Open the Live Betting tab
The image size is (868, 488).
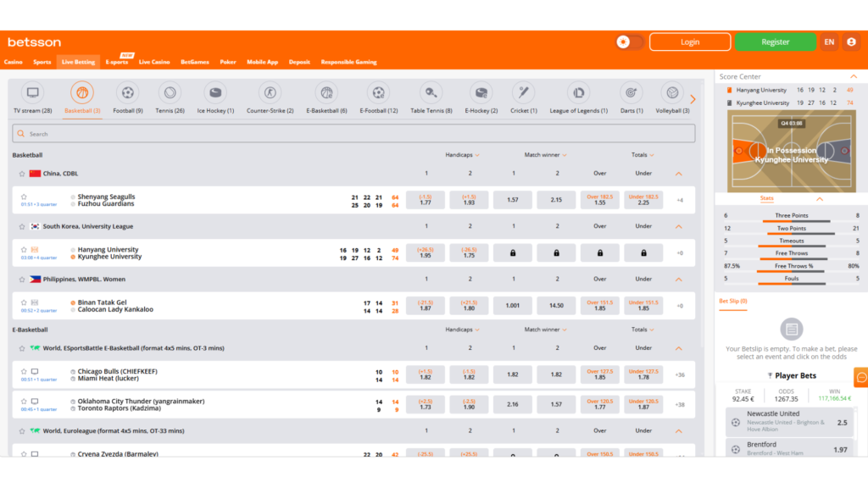coord(78,62)
